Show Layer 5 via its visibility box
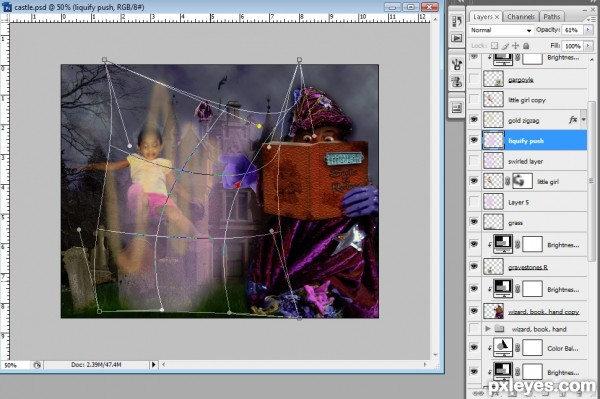 tap(474, 202)
